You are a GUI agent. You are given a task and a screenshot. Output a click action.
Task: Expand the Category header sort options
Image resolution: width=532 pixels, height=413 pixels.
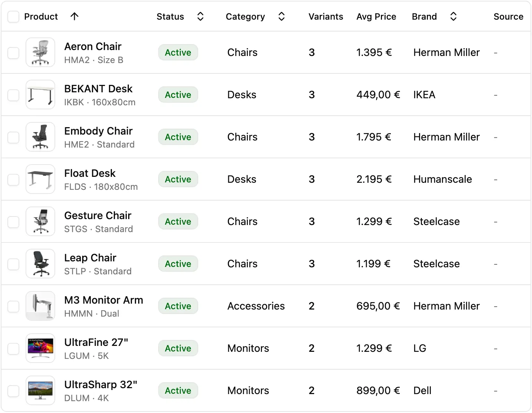point(282,16)
